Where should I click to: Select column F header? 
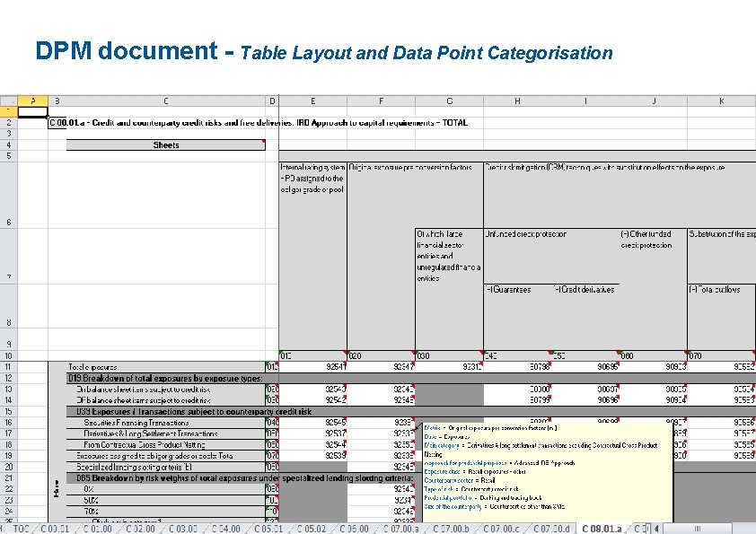point(381,101)
